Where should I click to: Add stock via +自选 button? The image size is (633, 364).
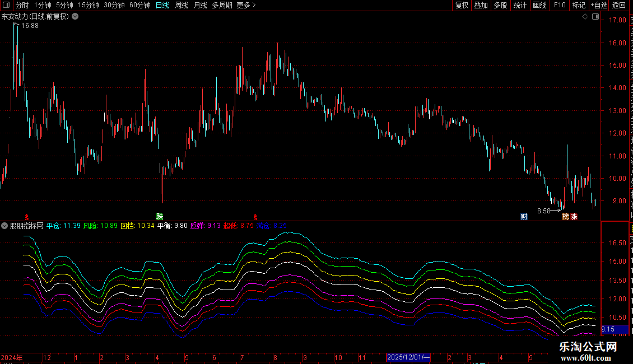click(599, 5)
